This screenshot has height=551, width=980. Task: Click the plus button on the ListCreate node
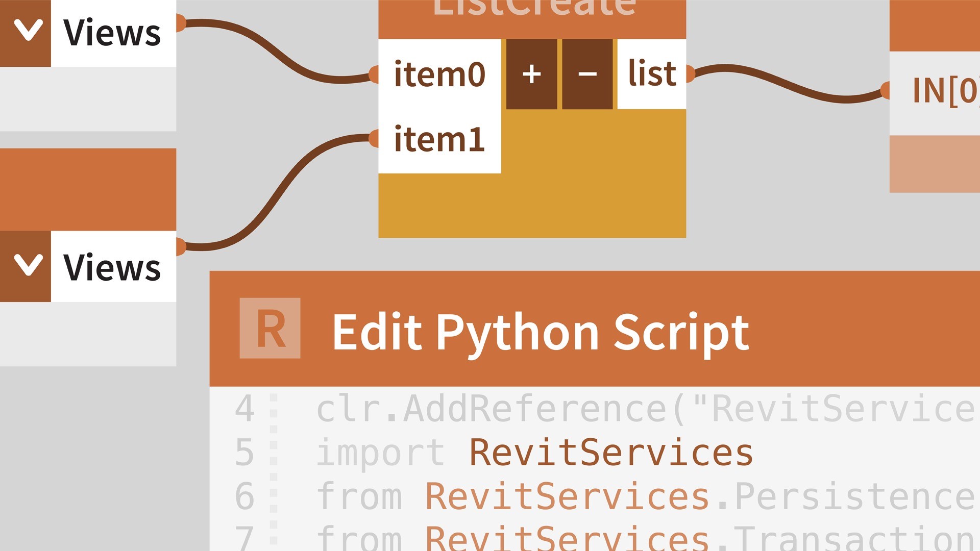tap(531, 74)
